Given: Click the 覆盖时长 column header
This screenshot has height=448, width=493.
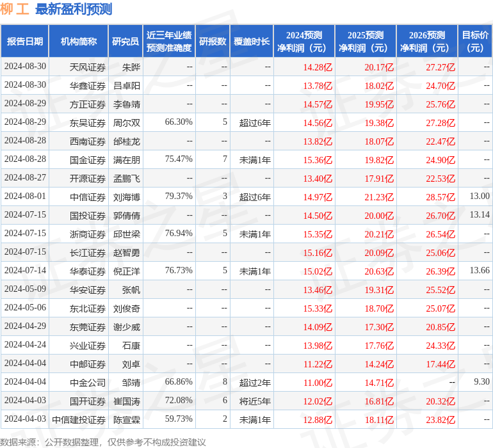Looking at the screenshot, I should pos(252,41).
